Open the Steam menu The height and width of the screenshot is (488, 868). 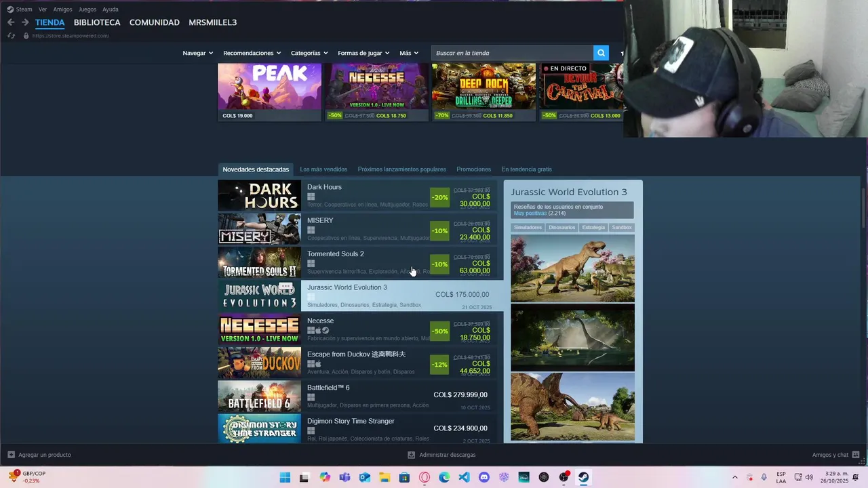point(24,9)
